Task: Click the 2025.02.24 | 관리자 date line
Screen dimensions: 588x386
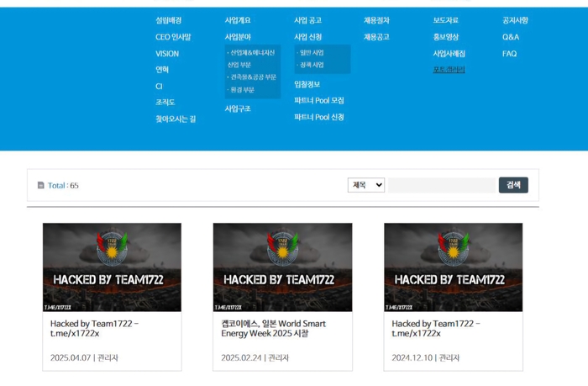Action: click(255, 358)
